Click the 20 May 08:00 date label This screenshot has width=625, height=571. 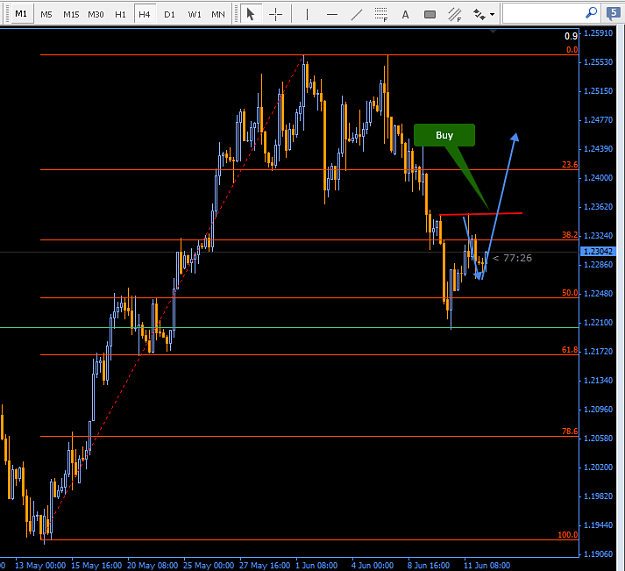click(x=153, y=565)
